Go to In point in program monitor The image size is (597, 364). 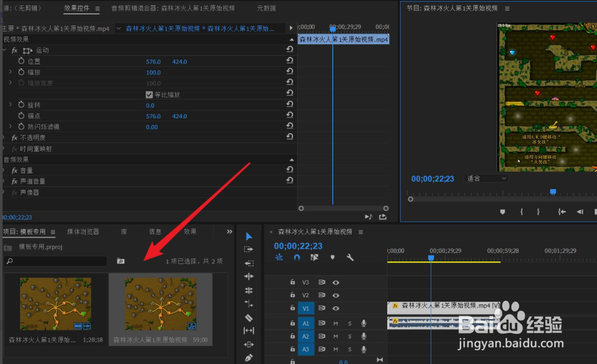[x=562, y=212]
